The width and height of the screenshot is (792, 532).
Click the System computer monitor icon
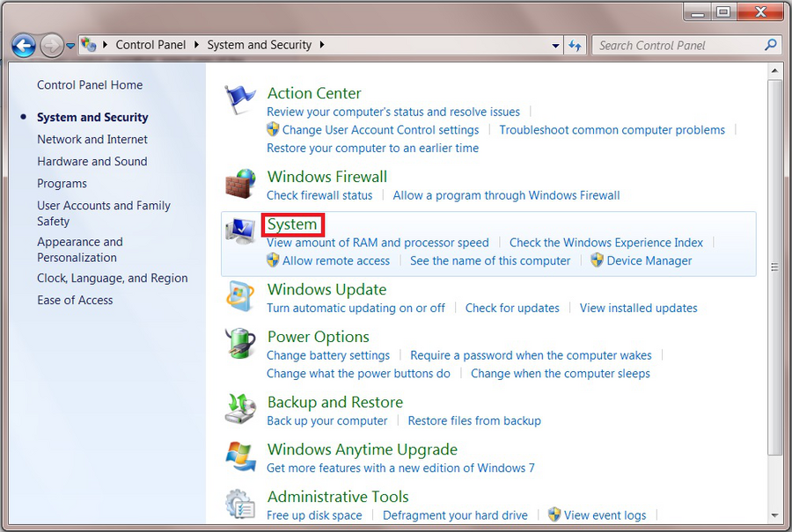pyautogui.click(x=239, y=232)
